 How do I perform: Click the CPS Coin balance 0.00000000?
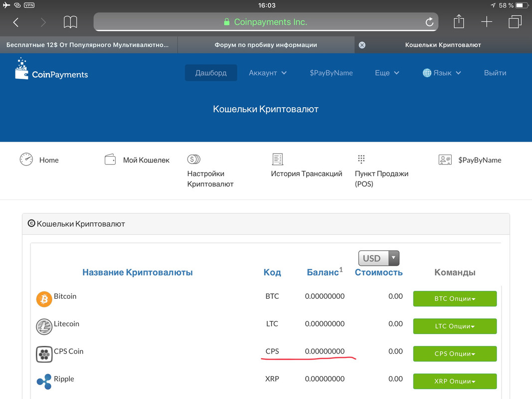tap(325, 351)
